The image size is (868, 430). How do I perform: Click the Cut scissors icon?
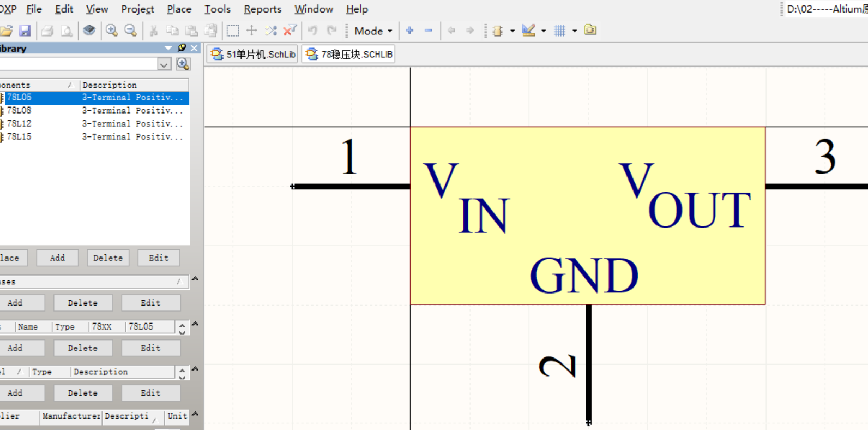tap(154, 31)
